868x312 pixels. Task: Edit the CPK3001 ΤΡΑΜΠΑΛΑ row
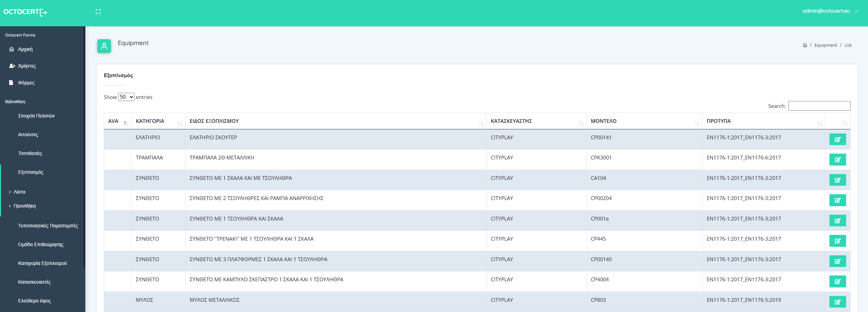pyautogui.click(x=837, y=159)
